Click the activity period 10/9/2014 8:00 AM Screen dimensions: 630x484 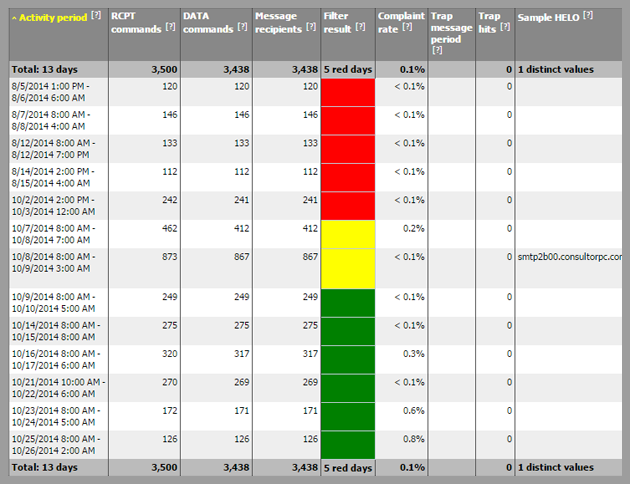(x=53, y=303)
